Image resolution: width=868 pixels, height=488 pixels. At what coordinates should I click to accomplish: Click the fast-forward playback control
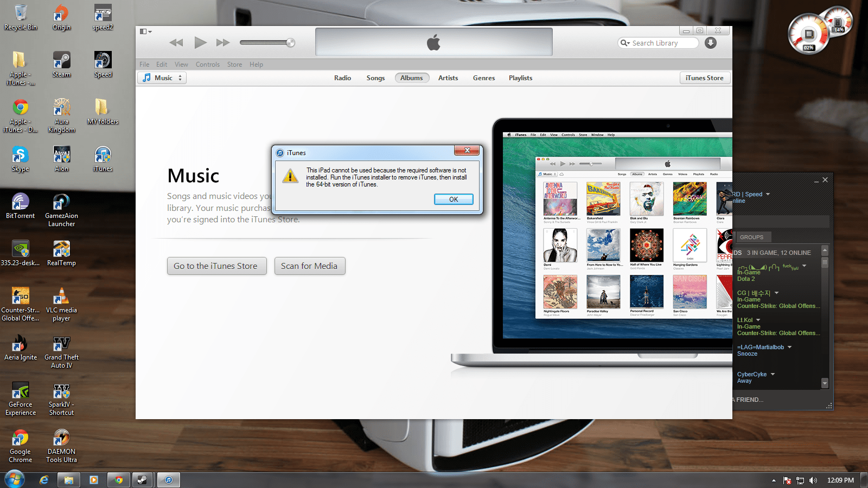(222, 42)
